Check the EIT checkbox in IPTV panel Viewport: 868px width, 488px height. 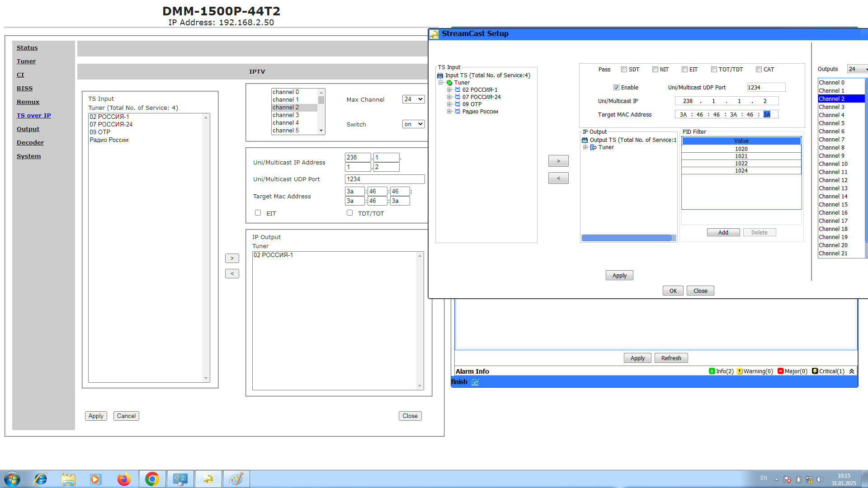point(258,213)
